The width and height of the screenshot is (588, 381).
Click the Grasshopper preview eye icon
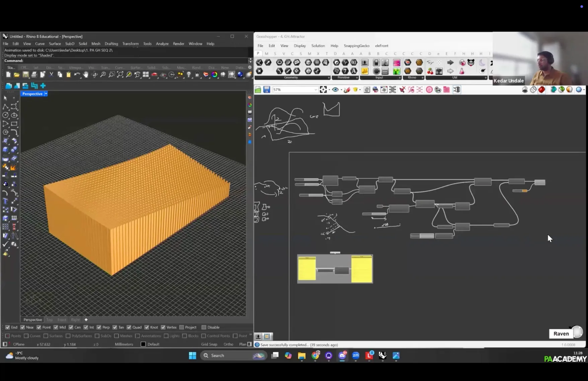point(335,89)
